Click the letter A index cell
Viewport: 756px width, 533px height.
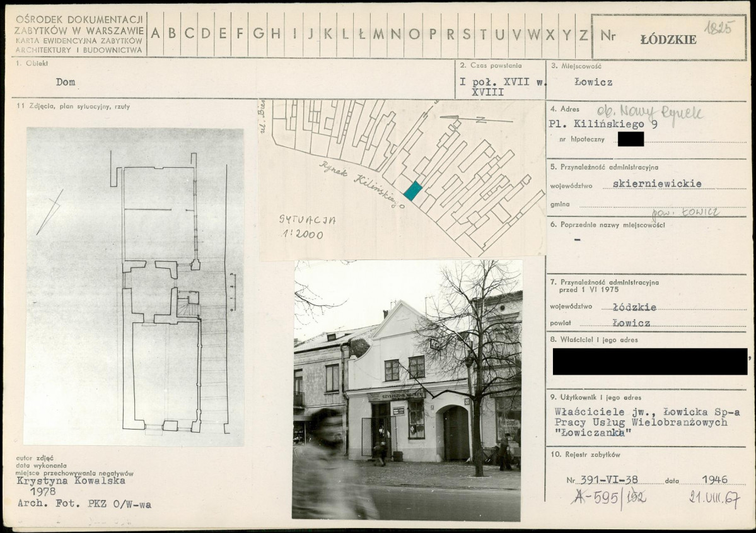[x=155, y=34]
